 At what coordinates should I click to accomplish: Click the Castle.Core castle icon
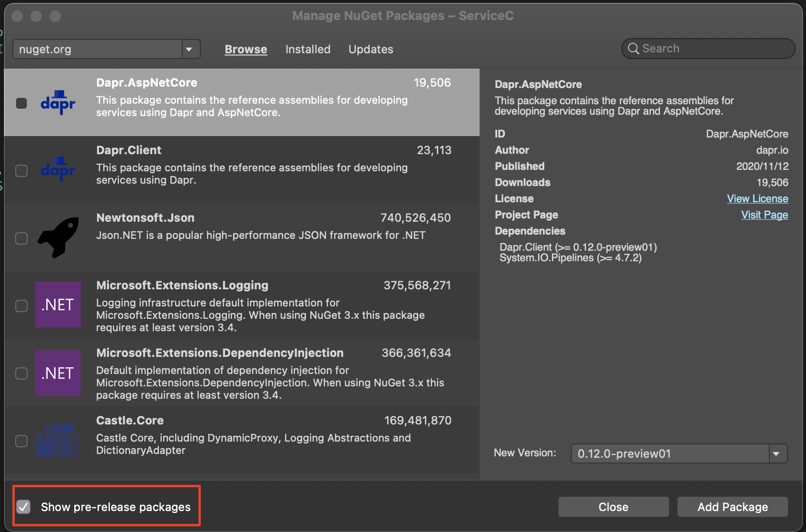point(58,440)
